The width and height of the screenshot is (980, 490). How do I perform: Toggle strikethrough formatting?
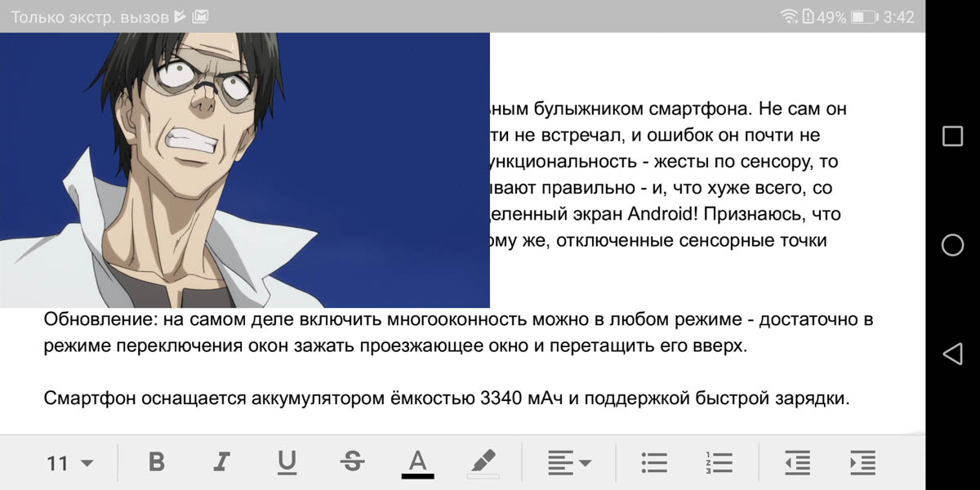352,462
